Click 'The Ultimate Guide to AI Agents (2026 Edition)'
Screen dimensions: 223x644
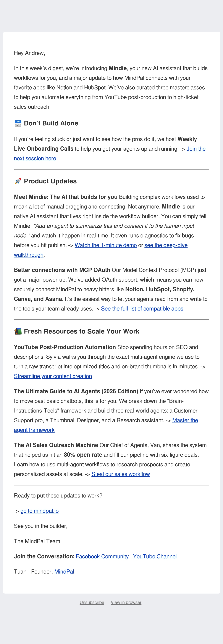(76, 392)
